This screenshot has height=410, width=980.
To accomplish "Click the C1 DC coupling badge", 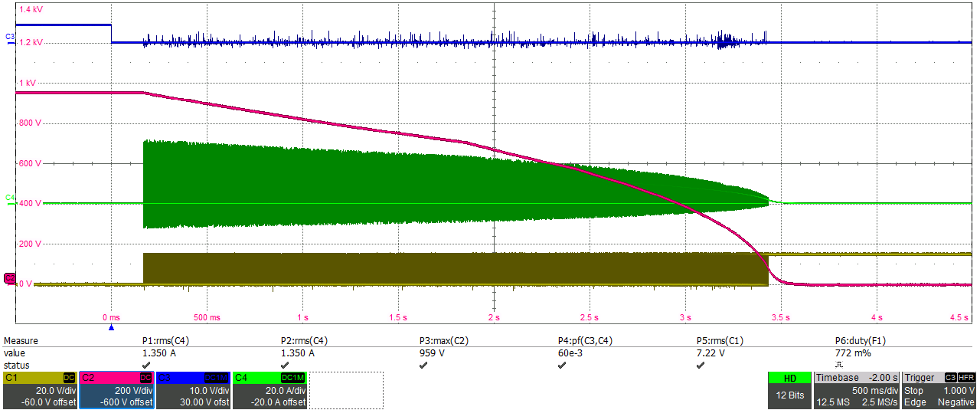I will (x=69, y=378).
